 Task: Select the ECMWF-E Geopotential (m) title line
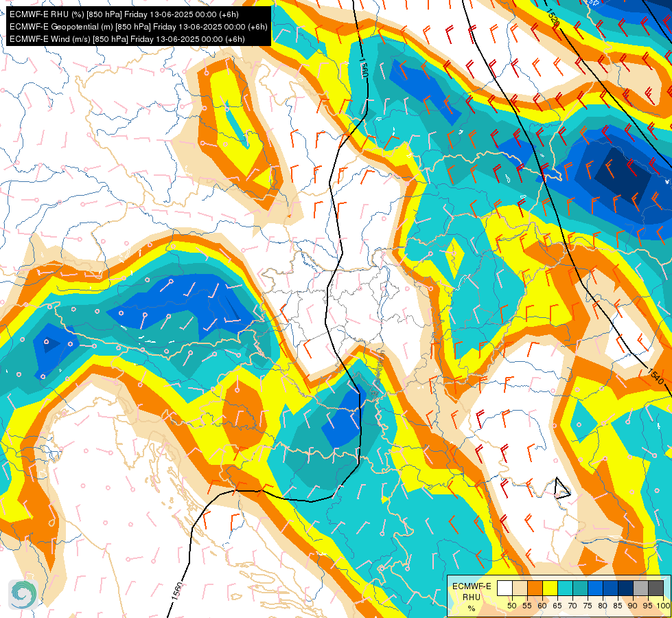tap(139, 27)
